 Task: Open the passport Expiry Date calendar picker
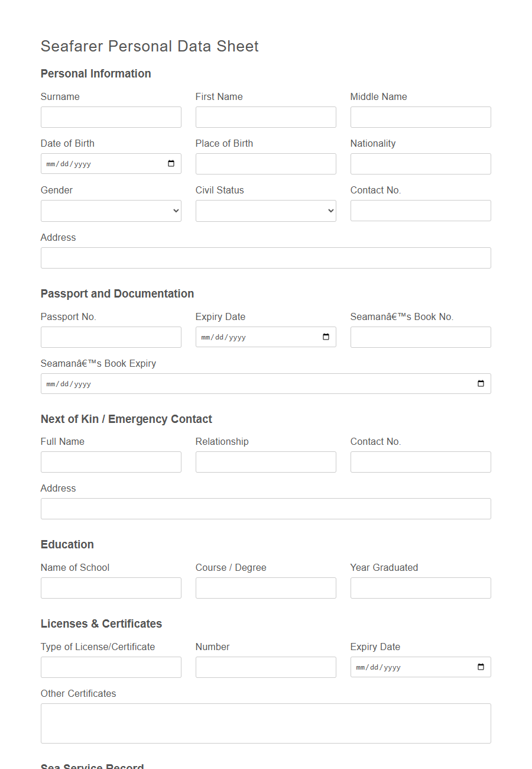[326, 337]
